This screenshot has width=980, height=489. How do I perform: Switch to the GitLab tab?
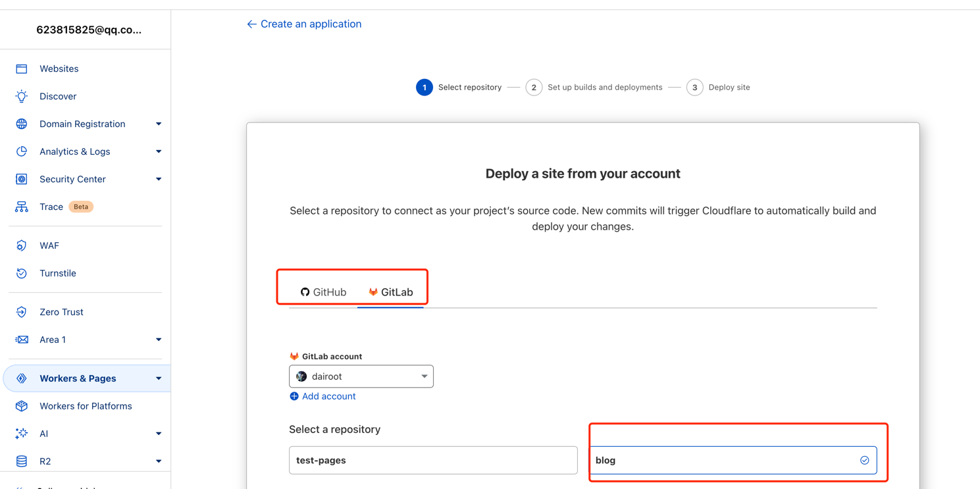click(x=390, y=292)
